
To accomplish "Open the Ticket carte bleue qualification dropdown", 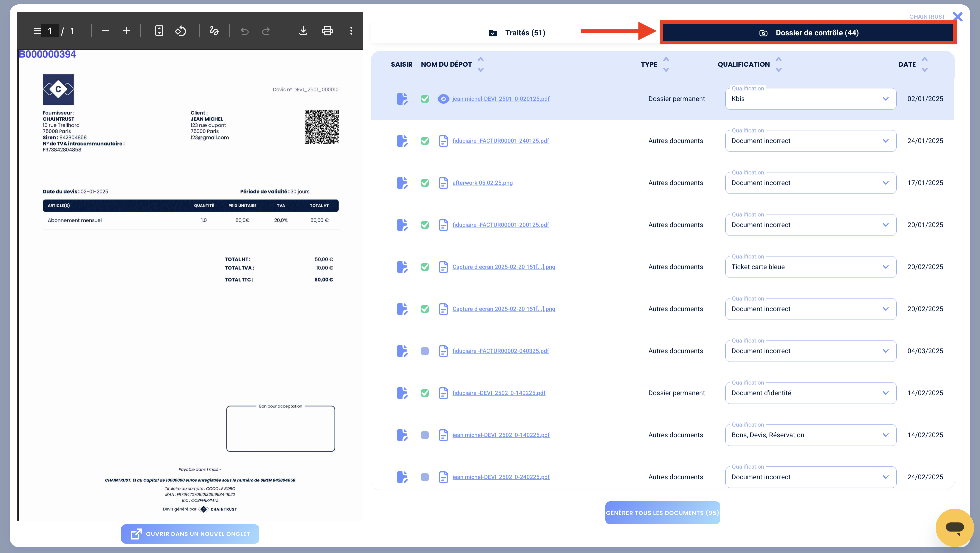I will [x=810, y=267].
